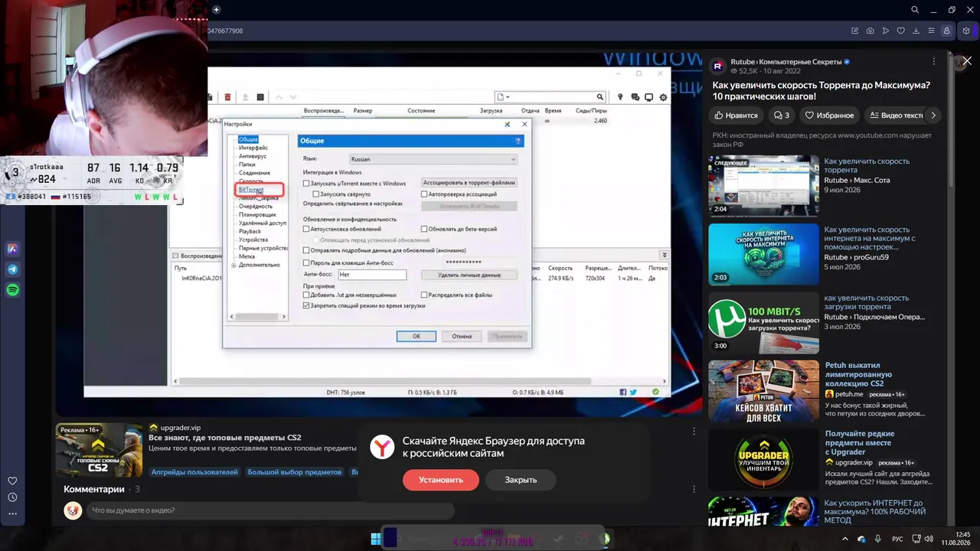Click the help question mark in Общие header
Image resolution: width=980 pixels, height=551 pixels.
coord(518,141)
